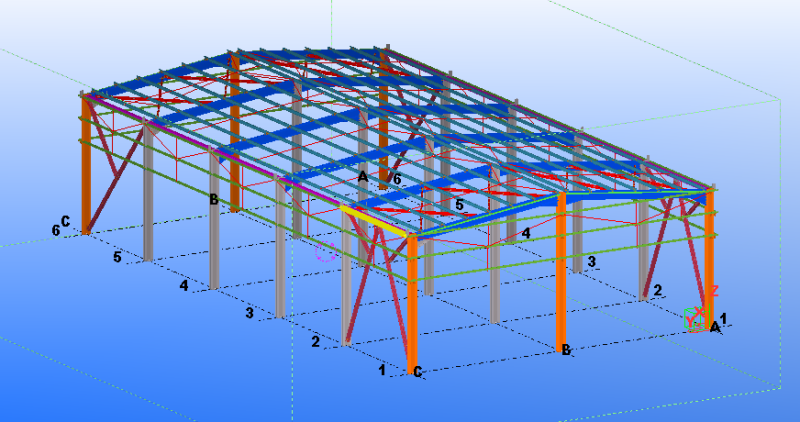
Task: Click the XYZ coordinate axis icon
Action: click(693, 319)
